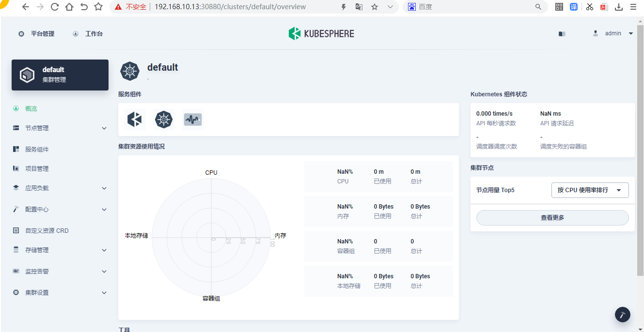Click the 0.000 times/s API requests value
This screenshot has width=644, height=332.
coord(494,114)
